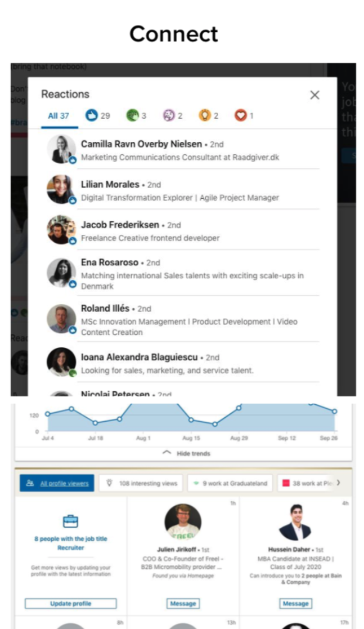Select the All profile viewers filter
364x629 pixels.
tap(57, 483)
